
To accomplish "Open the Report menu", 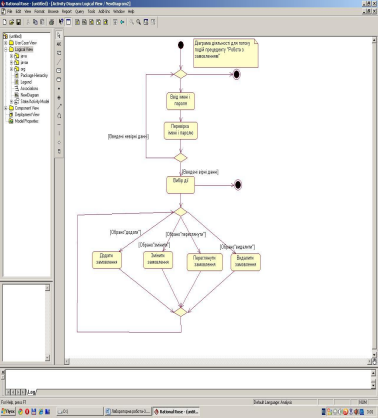I will point(67,11).
